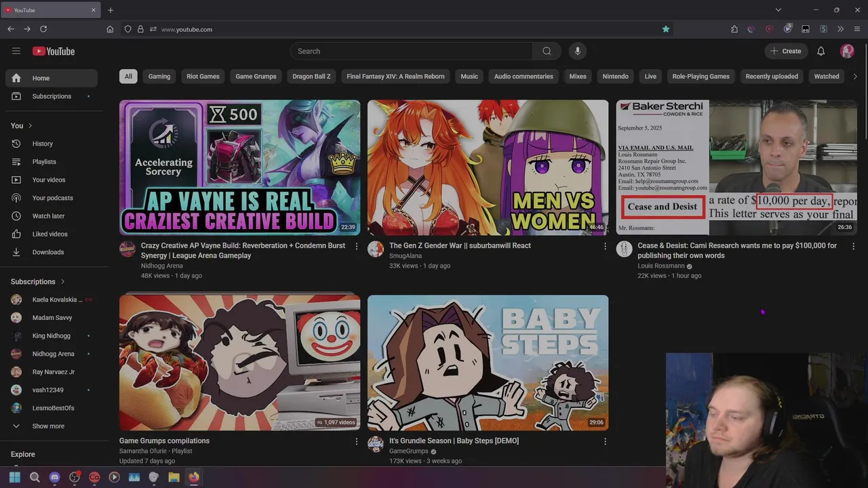The width and height of the screenshot is (868, 488).
Task: Open the Madam Savvy subscription
Action: (x=52, y=318)
